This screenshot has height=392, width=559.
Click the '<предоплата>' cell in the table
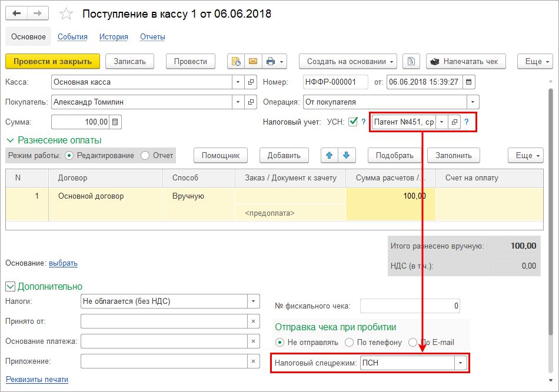tap(290, 213)
